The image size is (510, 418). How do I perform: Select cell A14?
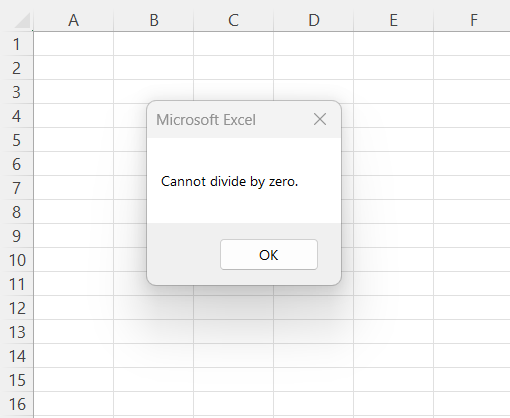pos(73,356)
